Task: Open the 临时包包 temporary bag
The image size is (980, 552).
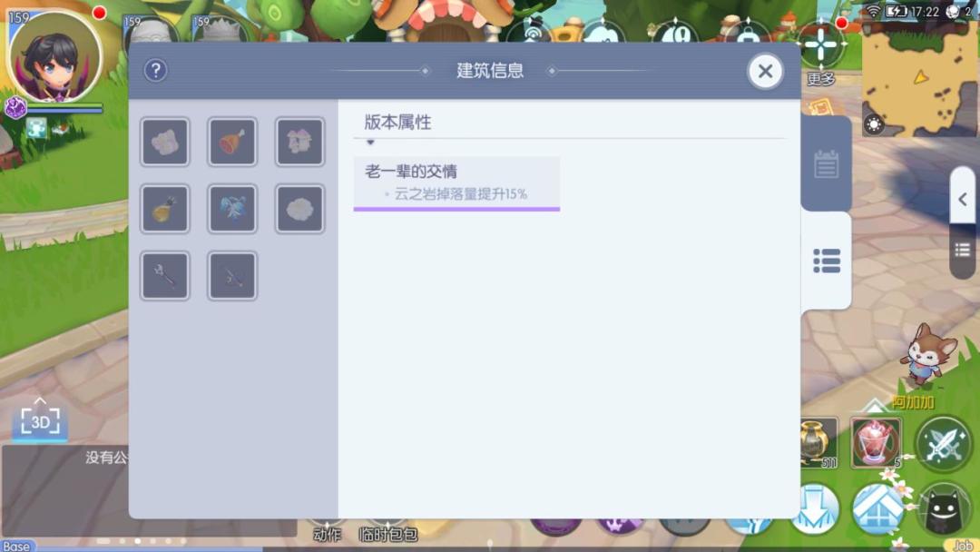Action: pos(388,534)
